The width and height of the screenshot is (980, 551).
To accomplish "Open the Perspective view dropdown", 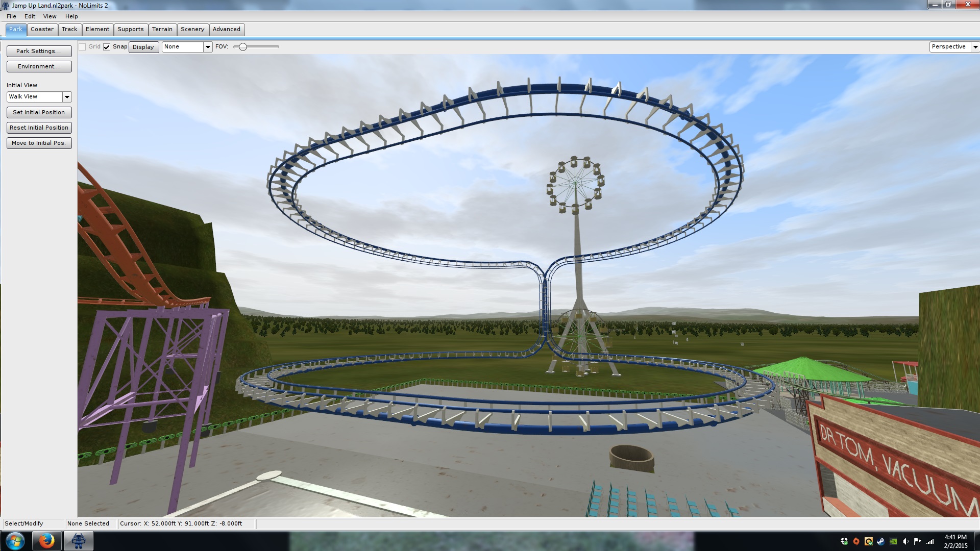I will tap(975, 47).
